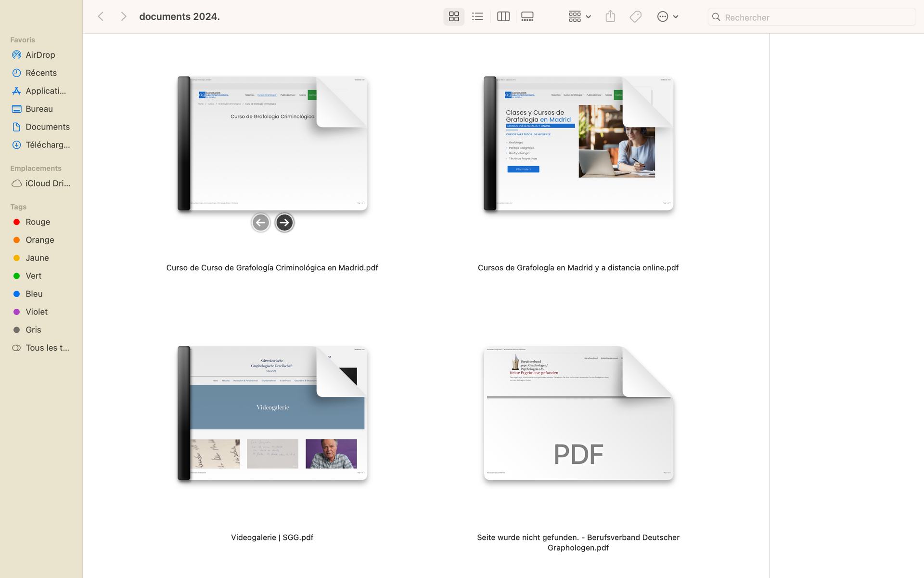
Task: Navigate back with the back chevron
Action: pos(101,17)
